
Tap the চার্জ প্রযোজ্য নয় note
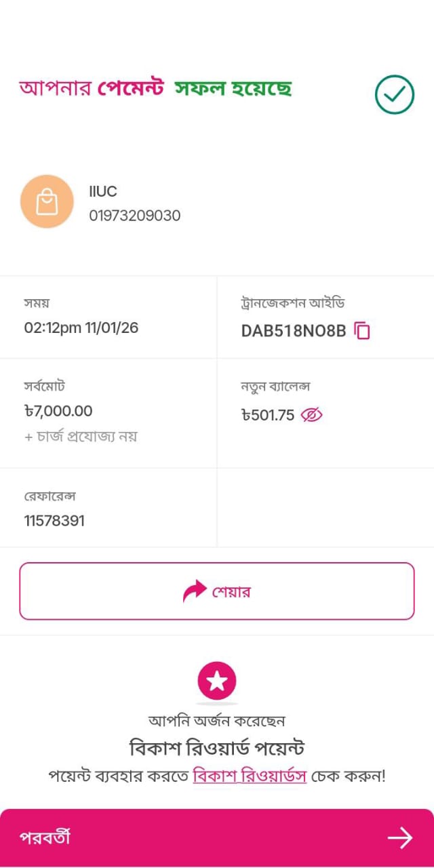[x=81, y=436]
